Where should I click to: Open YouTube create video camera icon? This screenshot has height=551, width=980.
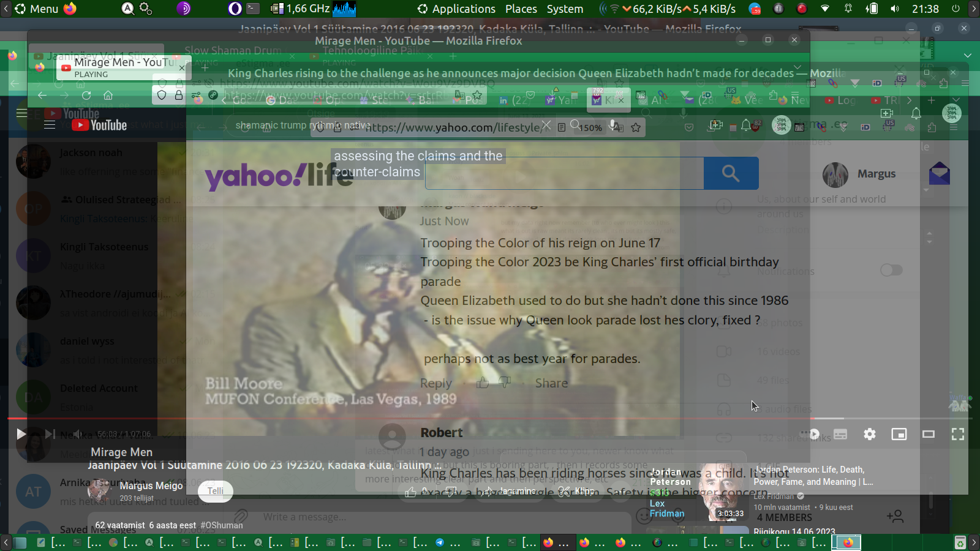887,113
